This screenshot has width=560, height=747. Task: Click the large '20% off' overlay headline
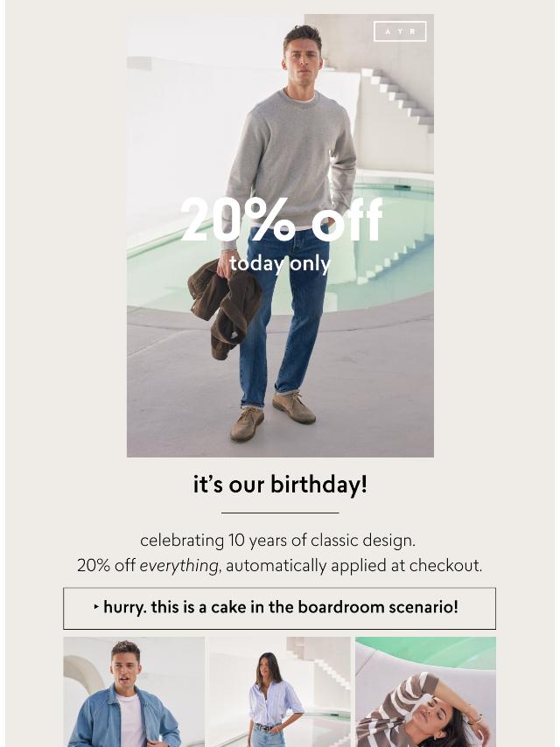pos(281,220)
